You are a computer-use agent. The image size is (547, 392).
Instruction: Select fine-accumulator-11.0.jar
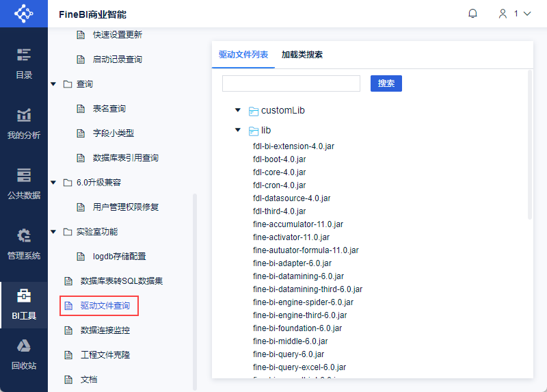coord(298,224)
